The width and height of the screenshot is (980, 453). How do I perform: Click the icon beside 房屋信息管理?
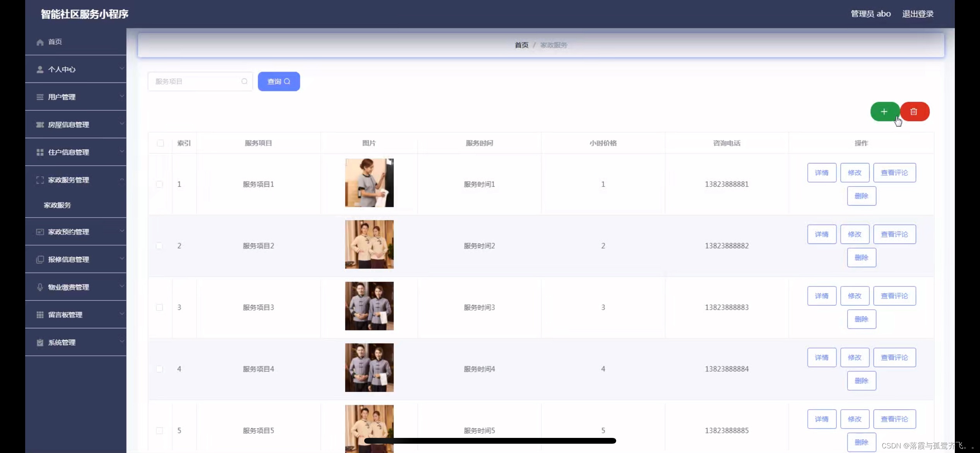[40, 125]
